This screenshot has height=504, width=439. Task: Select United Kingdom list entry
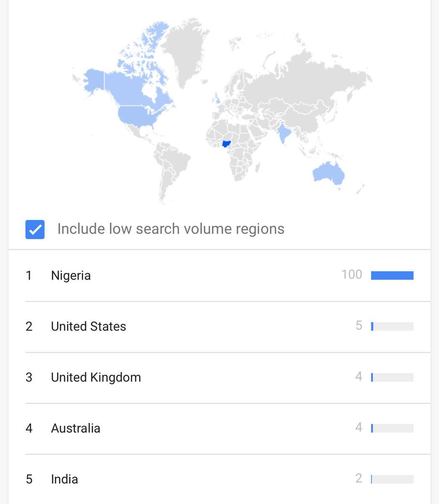point(96,377)
